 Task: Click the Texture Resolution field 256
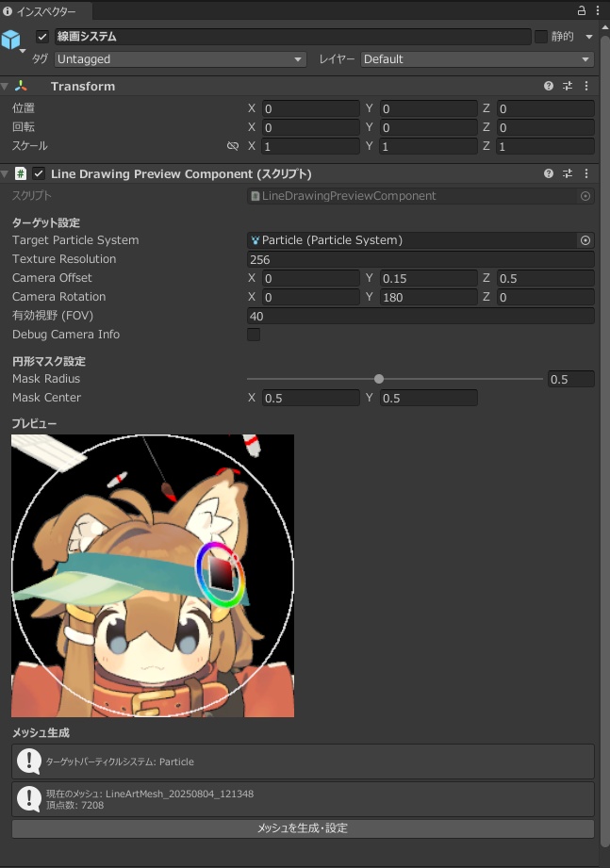[420, 259]
